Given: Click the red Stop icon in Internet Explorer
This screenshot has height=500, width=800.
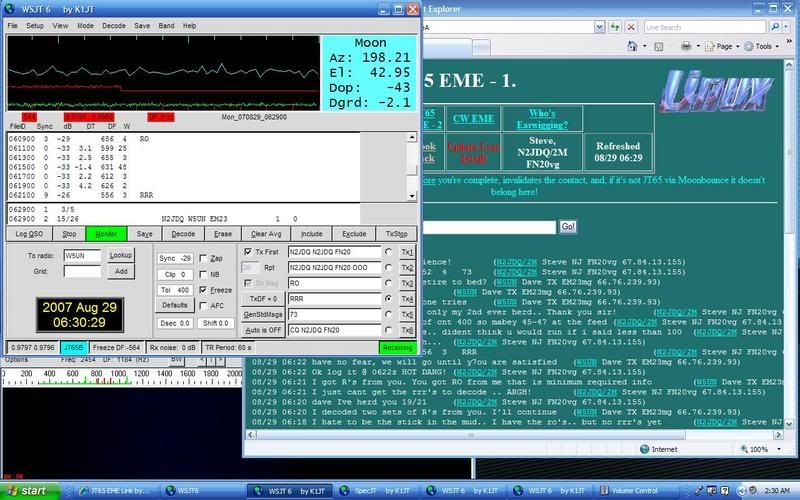Looking at the screenshot, I should pos(631,27).
